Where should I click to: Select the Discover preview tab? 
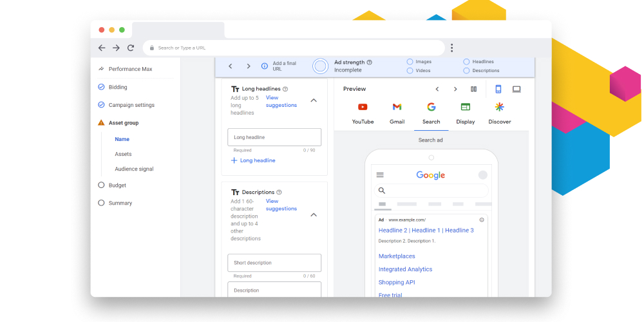(x=500, y=114)
